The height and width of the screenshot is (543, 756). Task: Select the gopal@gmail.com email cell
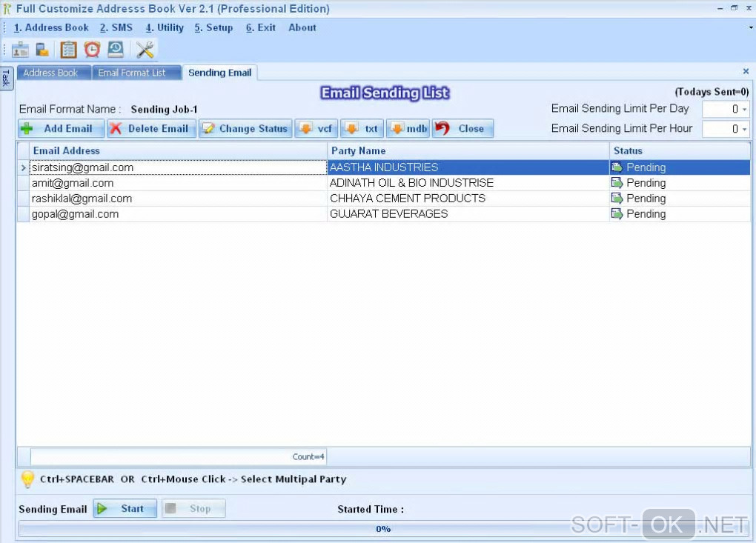point(178,214)
